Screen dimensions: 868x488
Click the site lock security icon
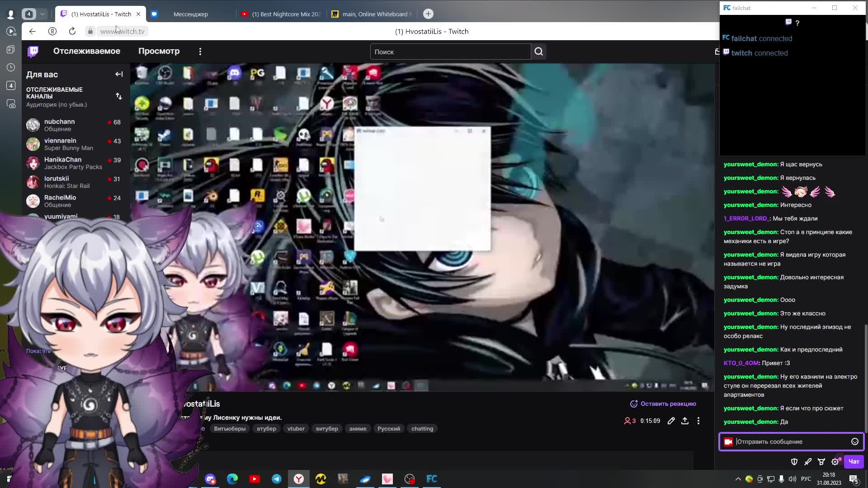coord(90,31)
